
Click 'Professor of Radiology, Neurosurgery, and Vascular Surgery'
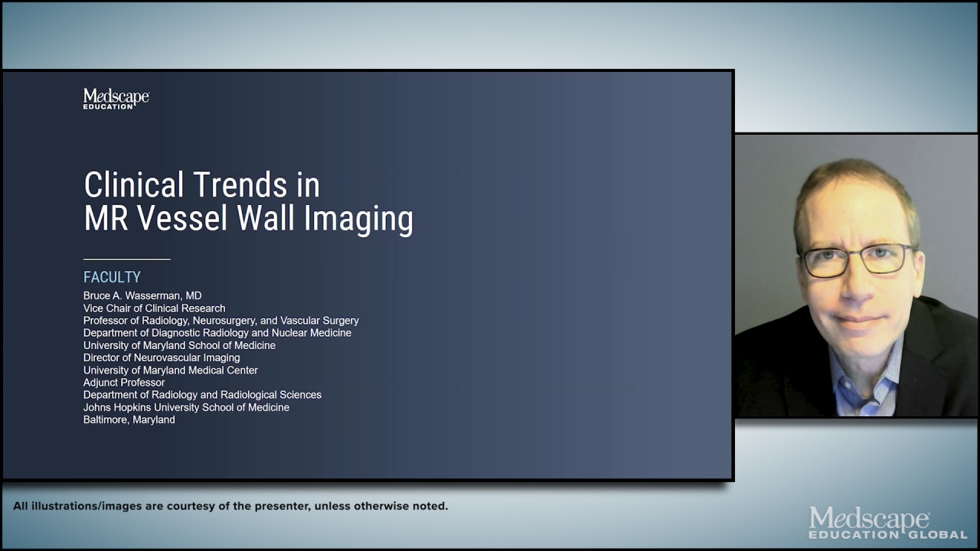(220, 321)
